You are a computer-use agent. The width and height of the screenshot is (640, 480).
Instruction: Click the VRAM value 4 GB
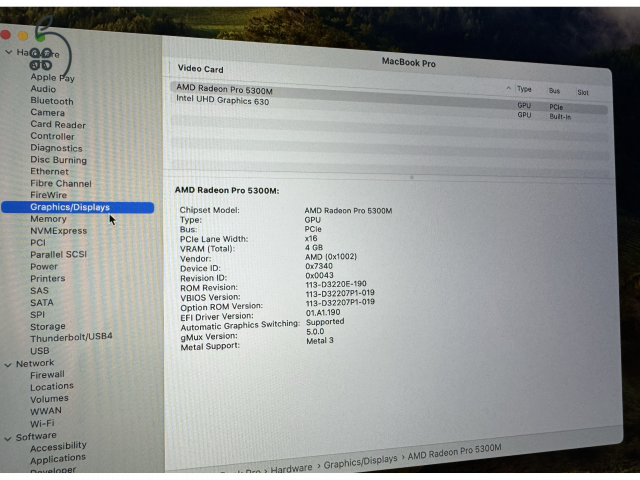pyautogui.click(x=314, y=248)
